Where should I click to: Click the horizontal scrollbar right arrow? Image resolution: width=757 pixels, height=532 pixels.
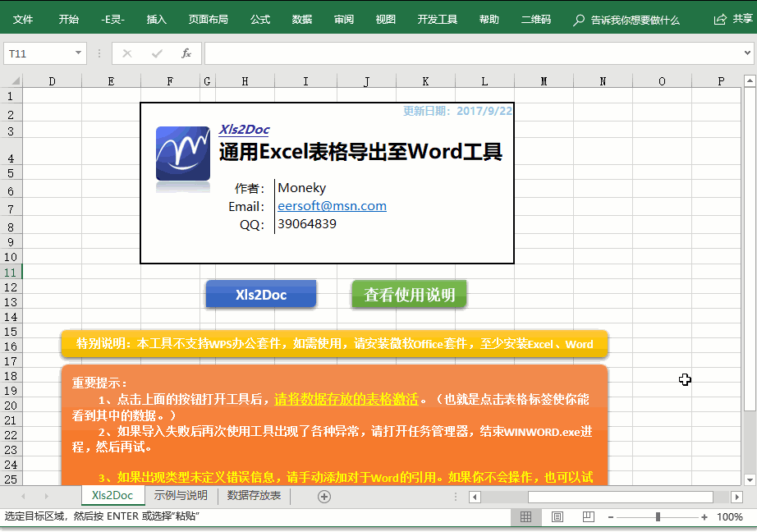click(x=736, y=497)
